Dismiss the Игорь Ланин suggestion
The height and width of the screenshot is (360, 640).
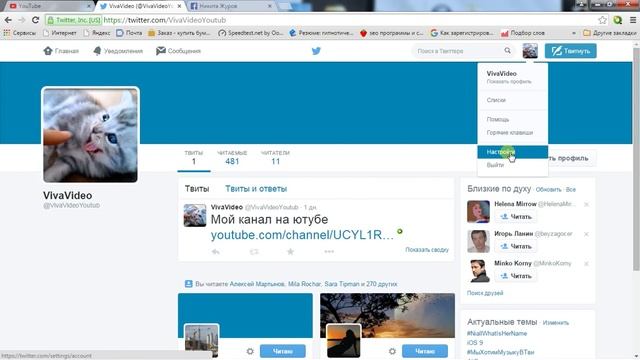587,234
